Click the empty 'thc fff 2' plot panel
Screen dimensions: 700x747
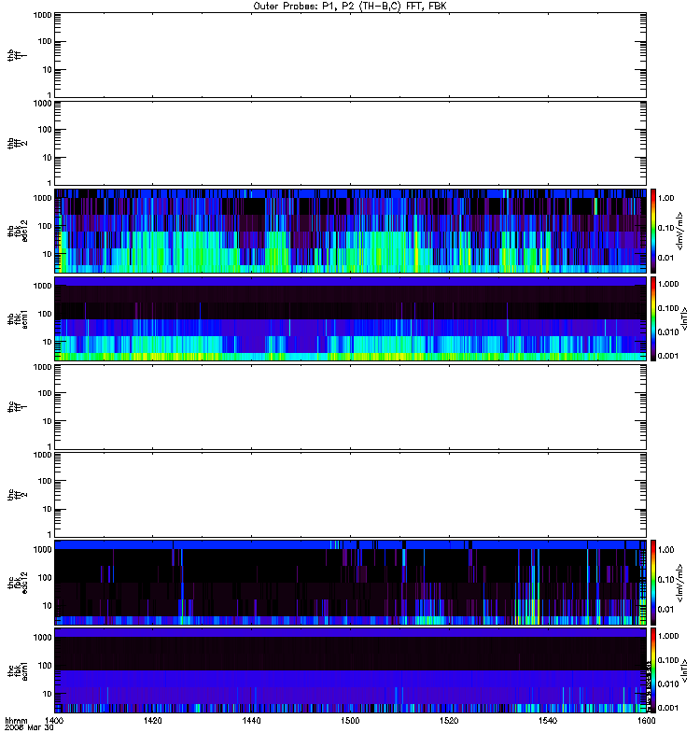(x=351, y=495)
